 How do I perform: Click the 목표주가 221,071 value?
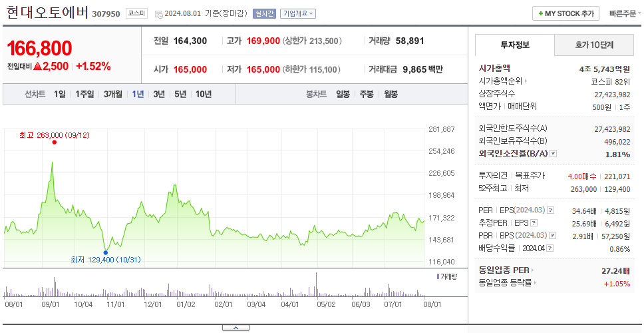[x=617, y=176]
